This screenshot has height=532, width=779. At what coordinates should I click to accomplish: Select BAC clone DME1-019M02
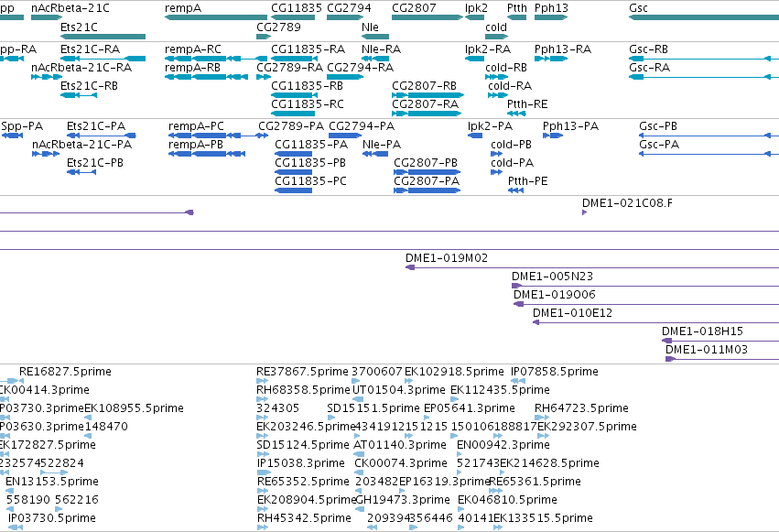pyautogui.click(x=447, y=258)
